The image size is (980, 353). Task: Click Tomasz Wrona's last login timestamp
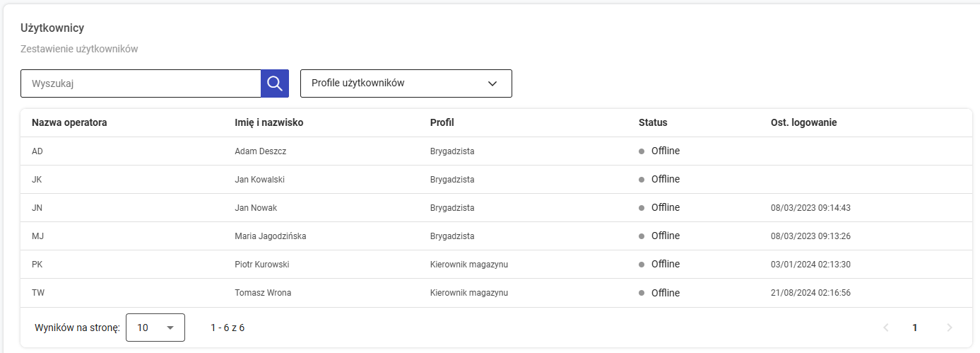click(810, 293)
